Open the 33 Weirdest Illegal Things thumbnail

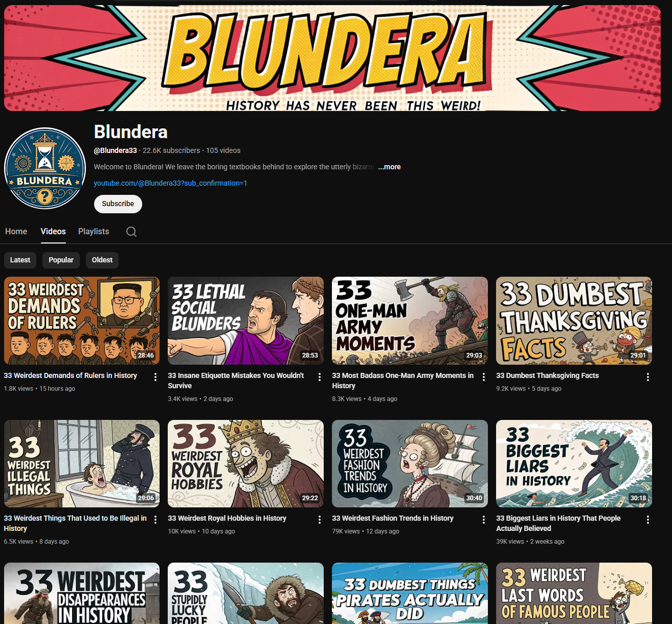(x=82, y=463)
